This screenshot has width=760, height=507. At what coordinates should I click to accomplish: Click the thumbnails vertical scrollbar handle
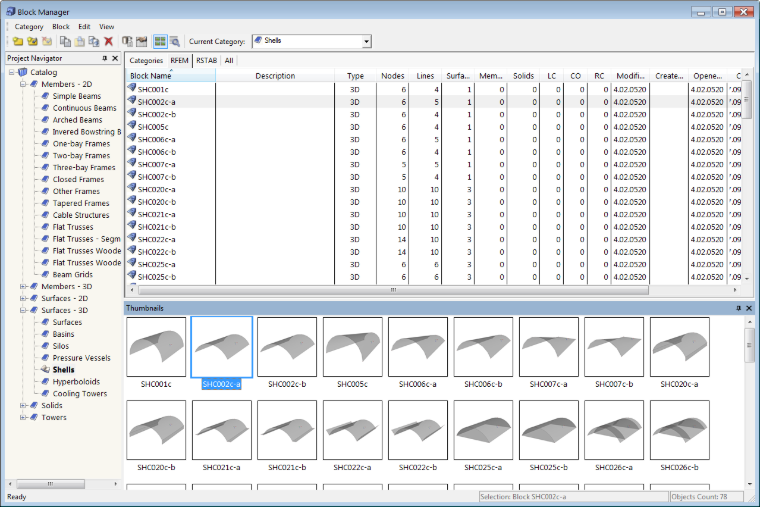point(749,345)
